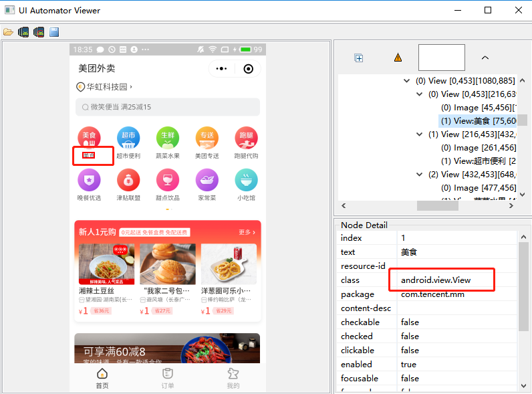Image resolution: width=532 pixels, height=394 pixels.
Task: Tap the 晚餐优选 purple shield icon
Action: (x=89, y=180)
